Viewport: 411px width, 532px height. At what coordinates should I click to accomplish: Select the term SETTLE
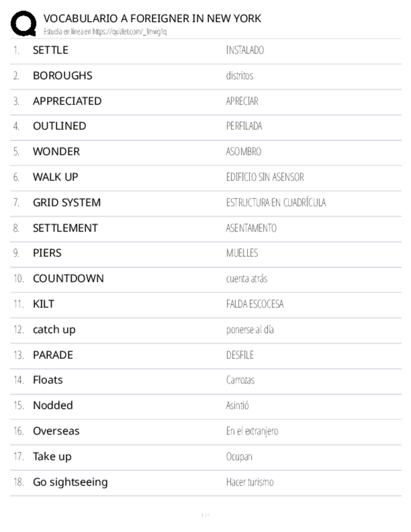[51, 50]
